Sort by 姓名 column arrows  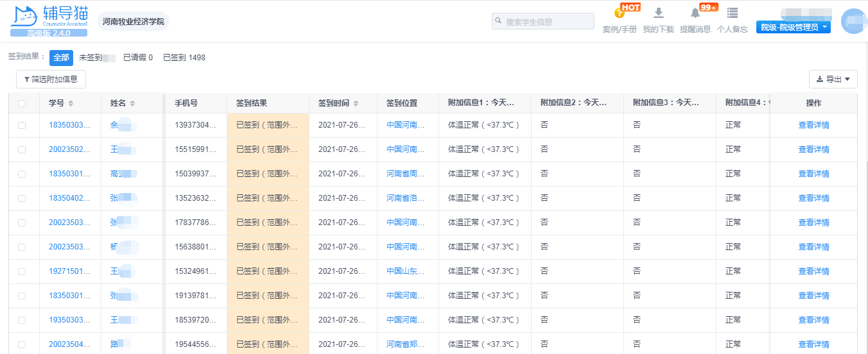[x=132, y=103]
